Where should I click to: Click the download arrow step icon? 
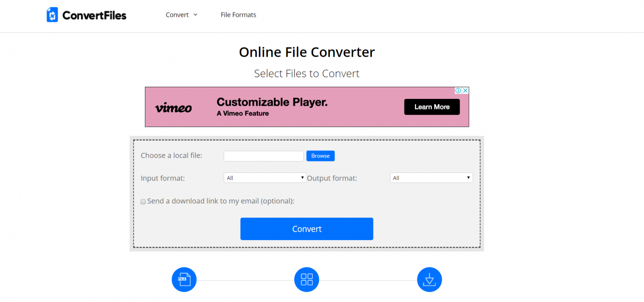429,279
